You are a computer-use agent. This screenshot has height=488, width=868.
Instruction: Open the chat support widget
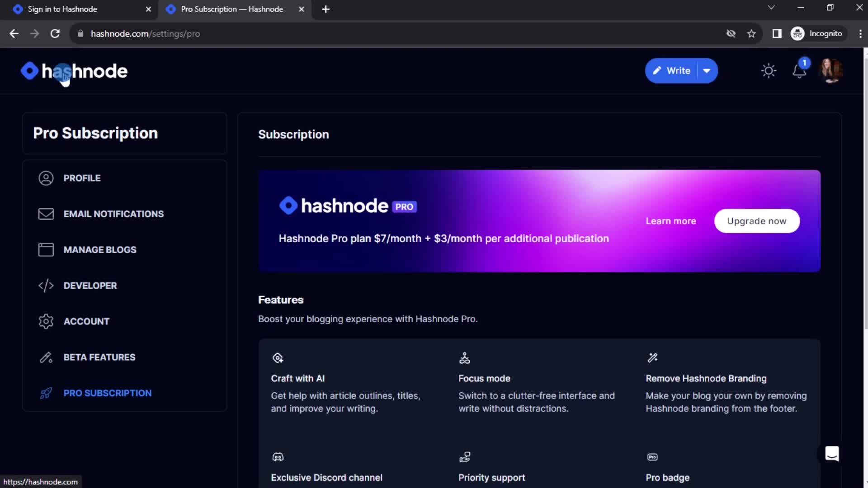(x=832, y=453)
